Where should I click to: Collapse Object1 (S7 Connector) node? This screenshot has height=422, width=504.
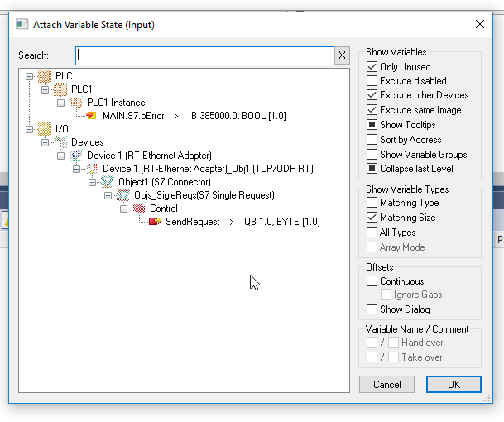click(x=92, y=182)
